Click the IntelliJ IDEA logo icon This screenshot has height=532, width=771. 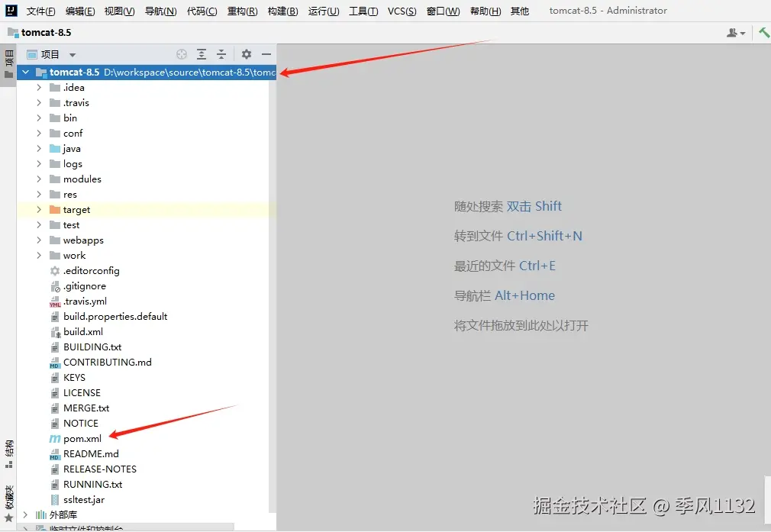pyautogui.click(x=11, y=11)
